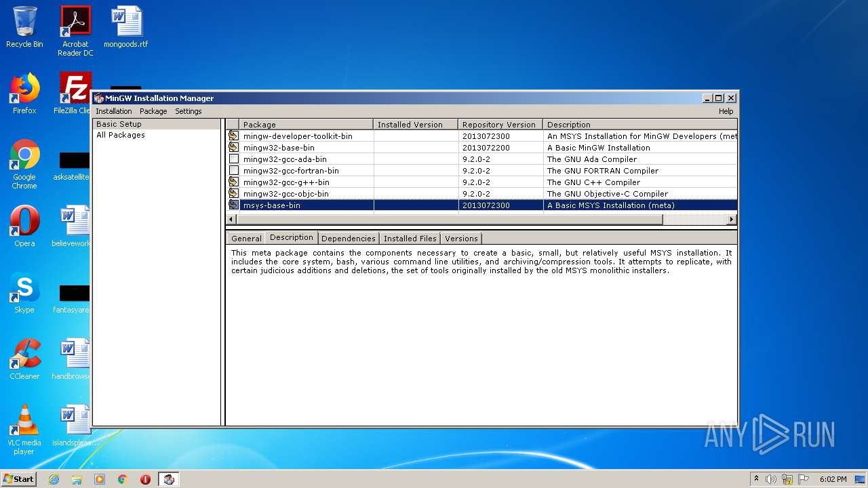Select Basic Setup in the left pane
Viewport: 868px width, 488px height.
[x=157, y=124]
